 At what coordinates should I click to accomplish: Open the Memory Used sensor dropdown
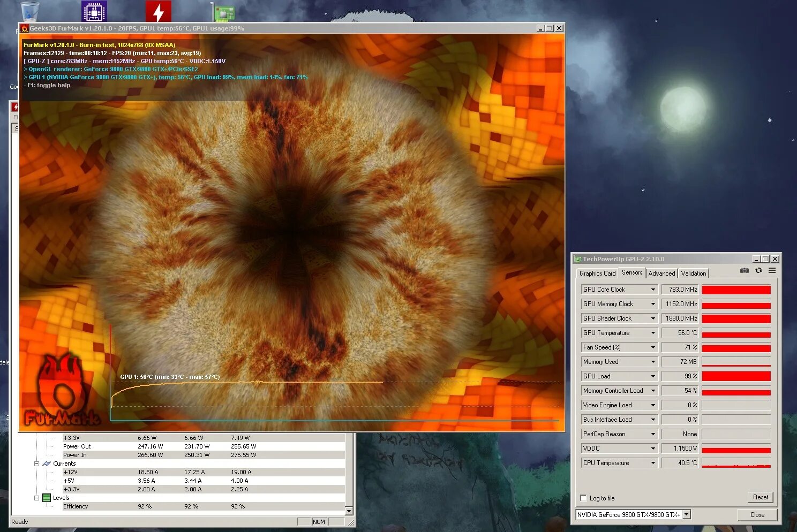(x=653, y=362)
